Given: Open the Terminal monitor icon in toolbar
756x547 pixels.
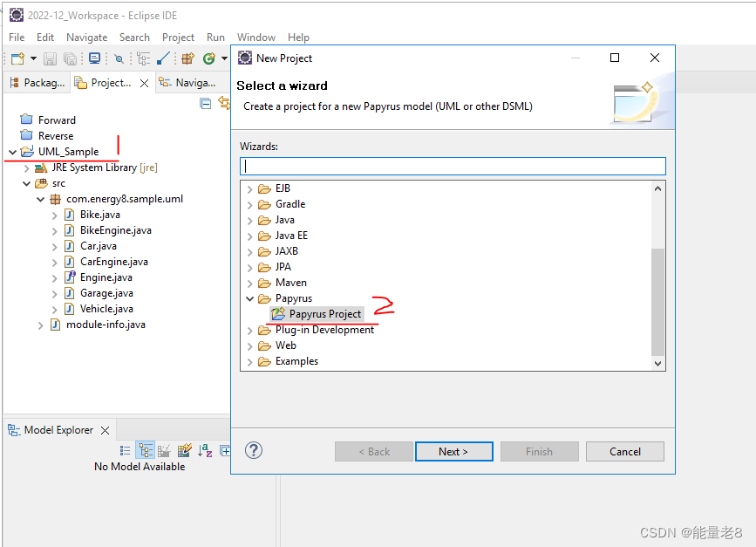Looking at the screenshot, I should tap(95, 58).
